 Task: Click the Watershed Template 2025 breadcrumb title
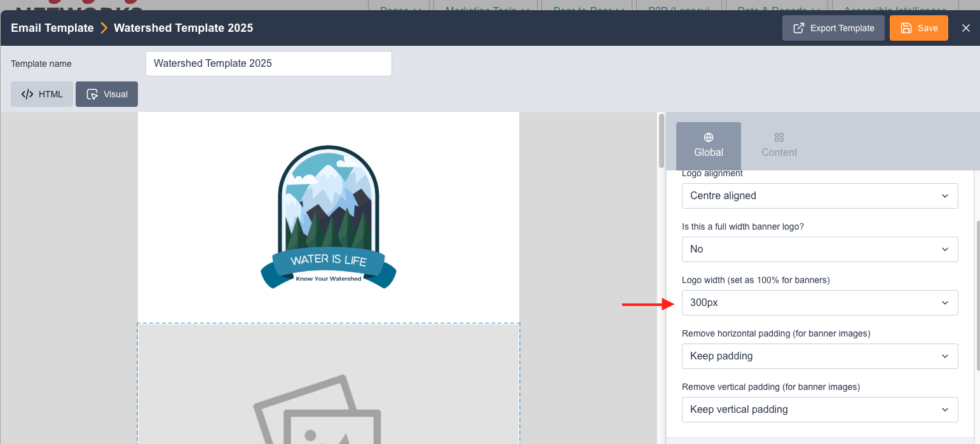click(183, 28)
